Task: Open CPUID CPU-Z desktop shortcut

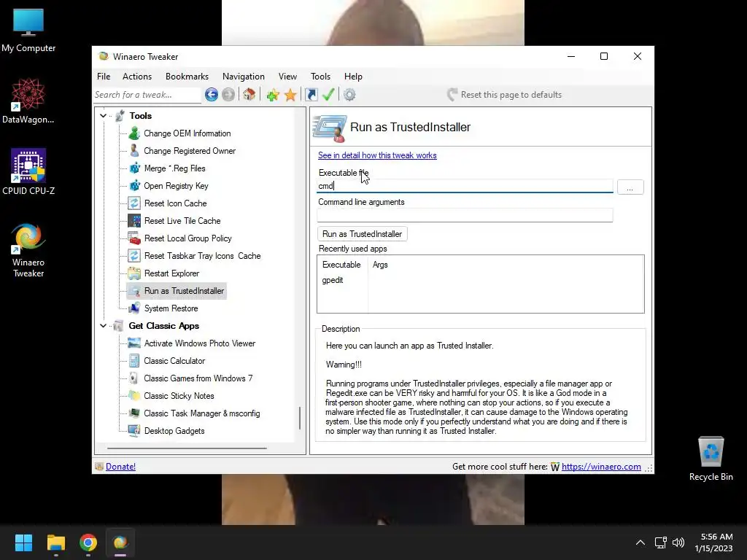Action: pyautogui.click(x=28, y=172)
